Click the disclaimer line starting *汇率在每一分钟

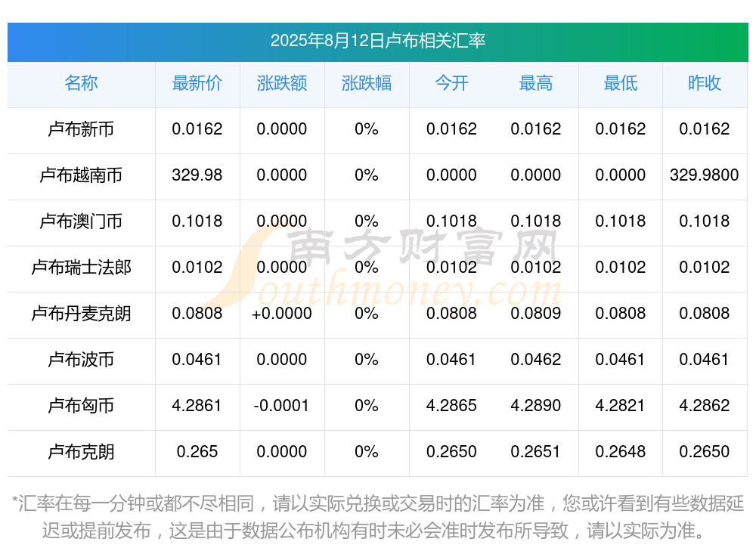[x=377, y=503]
